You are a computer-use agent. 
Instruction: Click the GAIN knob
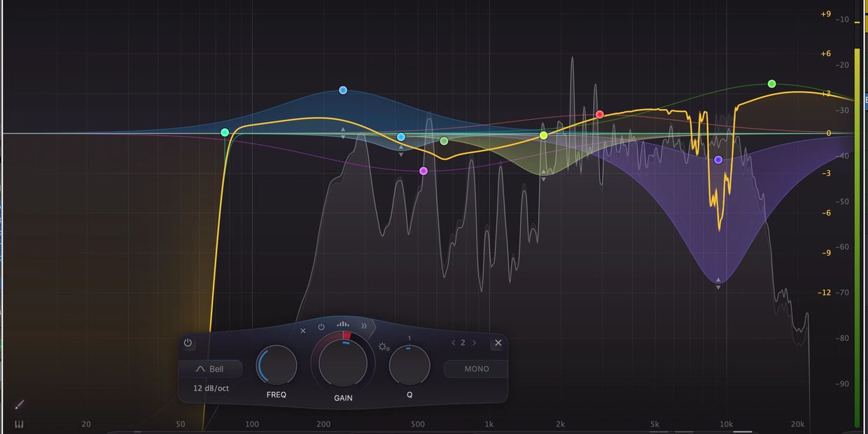click(343, 363)
